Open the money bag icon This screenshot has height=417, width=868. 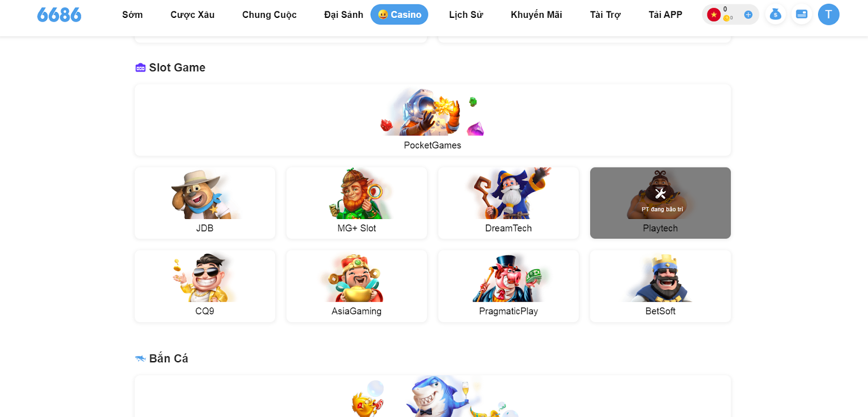click(775, 15)
